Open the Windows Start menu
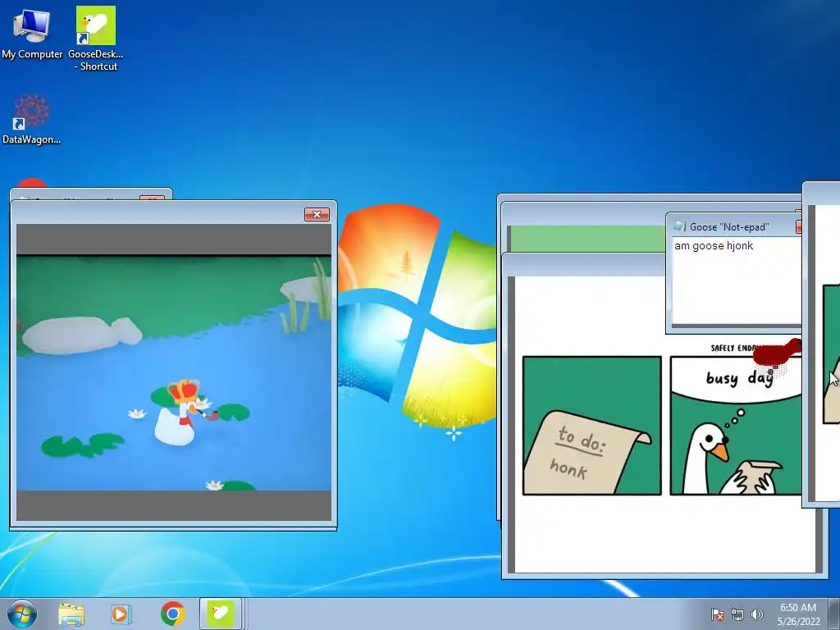 22,614
